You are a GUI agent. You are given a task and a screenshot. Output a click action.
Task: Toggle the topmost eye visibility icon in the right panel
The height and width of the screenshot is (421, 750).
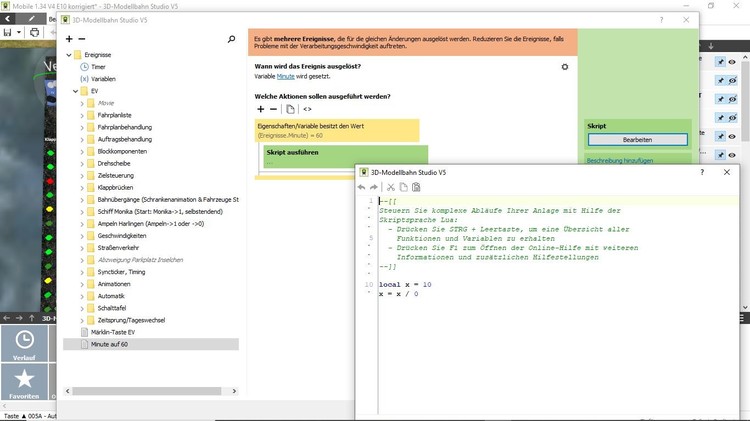point(732,62)
